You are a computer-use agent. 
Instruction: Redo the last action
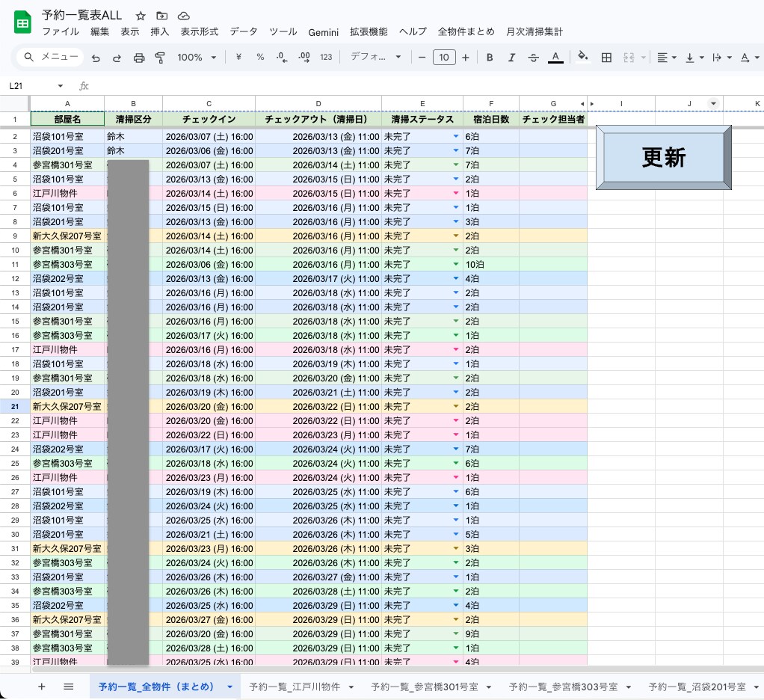[117, 58]
